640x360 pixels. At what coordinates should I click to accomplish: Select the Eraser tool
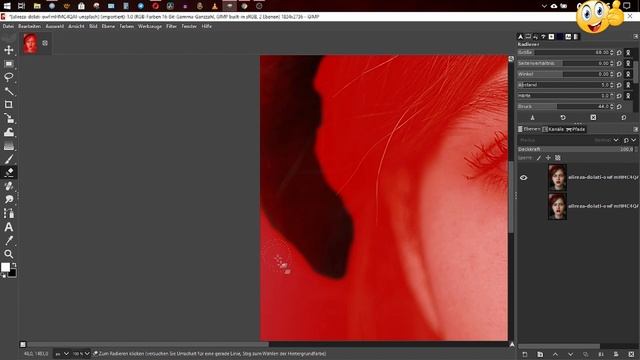[9, 172]
